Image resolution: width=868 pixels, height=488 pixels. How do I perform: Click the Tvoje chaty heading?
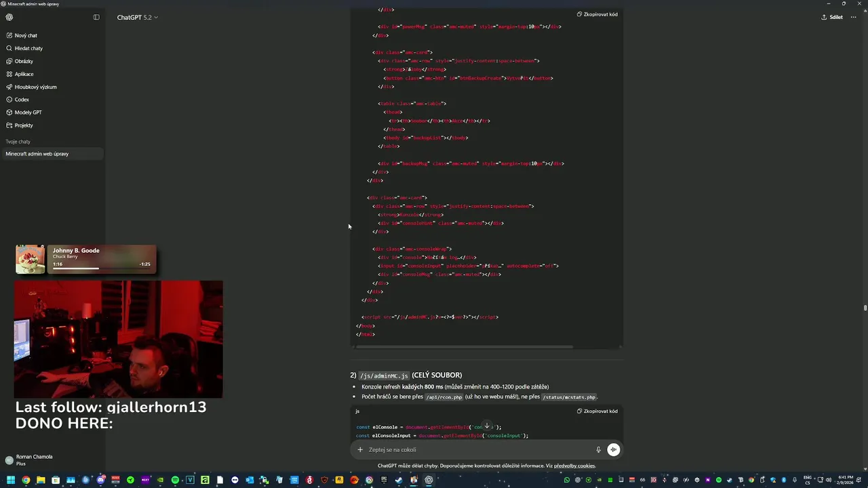18,142
